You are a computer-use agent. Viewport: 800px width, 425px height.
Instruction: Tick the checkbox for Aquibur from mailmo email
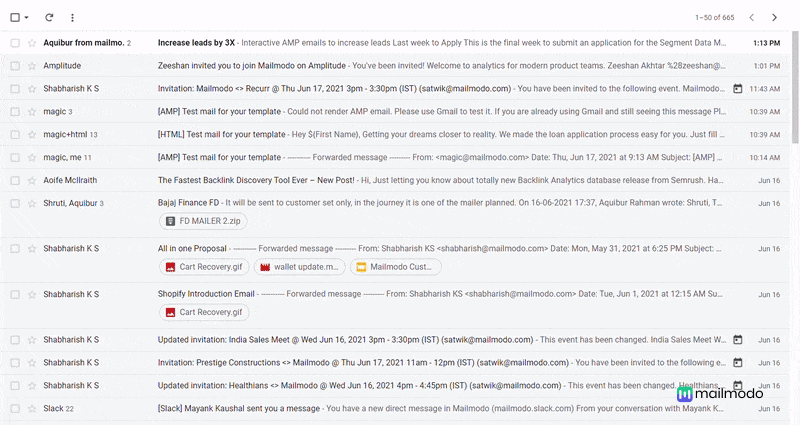point(15,43)
